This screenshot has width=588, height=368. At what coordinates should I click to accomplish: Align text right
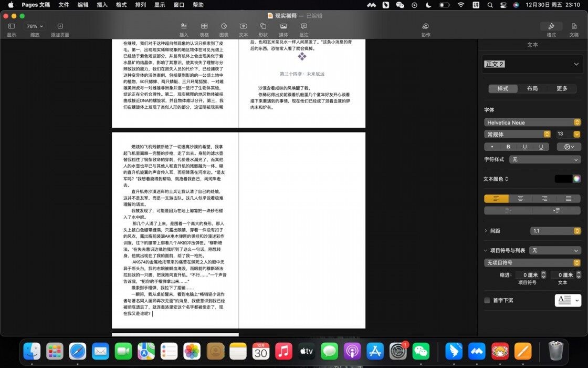[544, 199]
